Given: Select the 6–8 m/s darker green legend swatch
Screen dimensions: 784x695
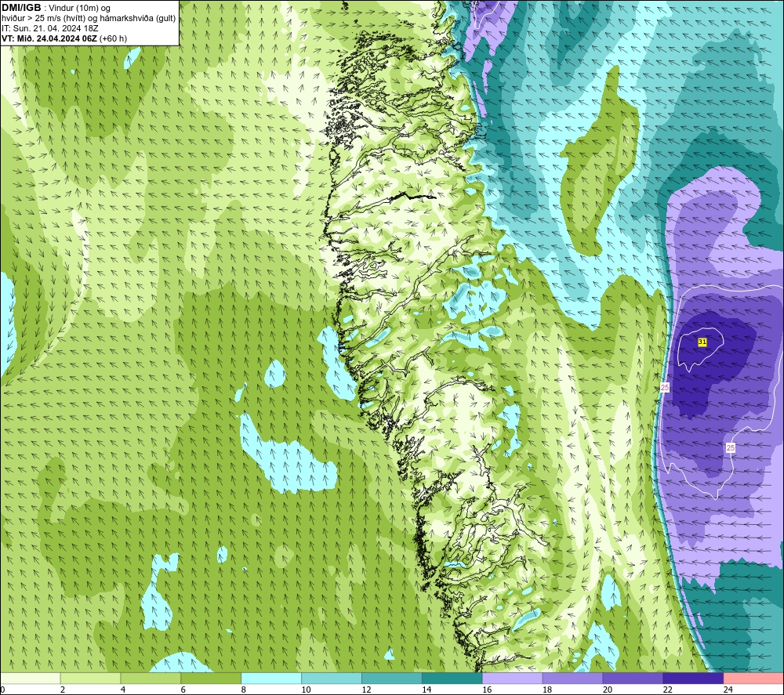Looking at the screenshot, I should (x=211, y=679).
